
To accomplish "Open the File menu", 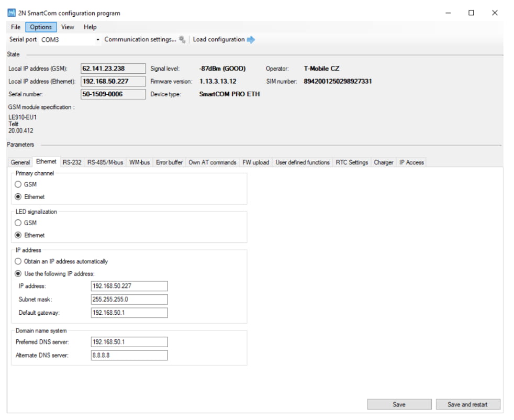I will [16, 27].
